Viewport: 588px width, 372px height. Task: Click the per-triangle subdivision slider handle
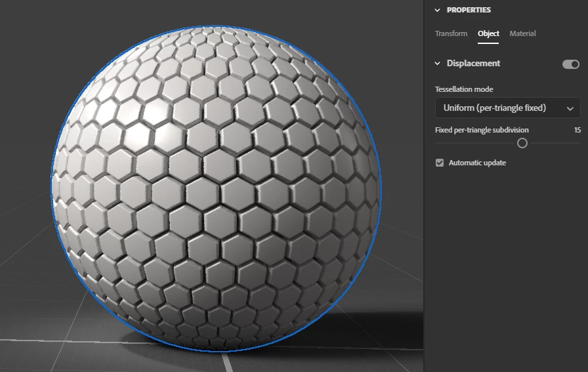pos(522,143)
